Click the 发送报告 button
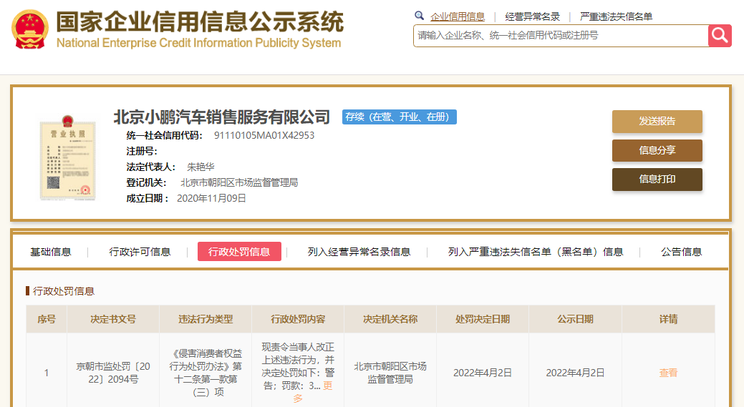Screen dimensions: 744x407 pos(657,121)
